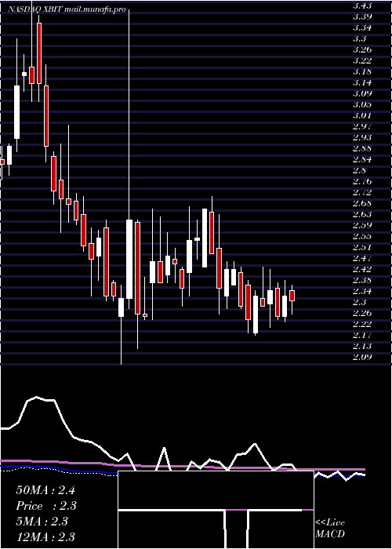Click the tall red candlestick reaching 3.34

click(39, 53)
